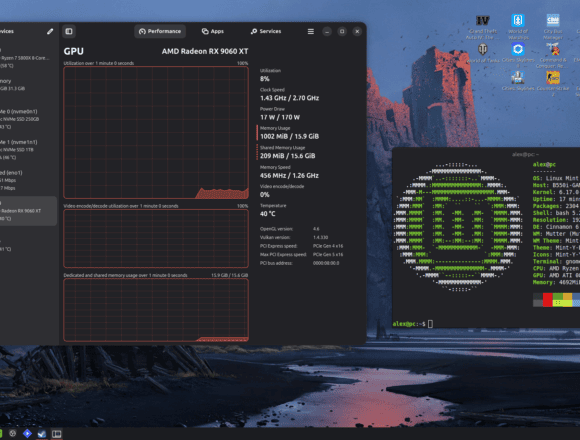The image size is (580, 440).
Task: Switch to the Performance tab
Action: coord(160,31)
